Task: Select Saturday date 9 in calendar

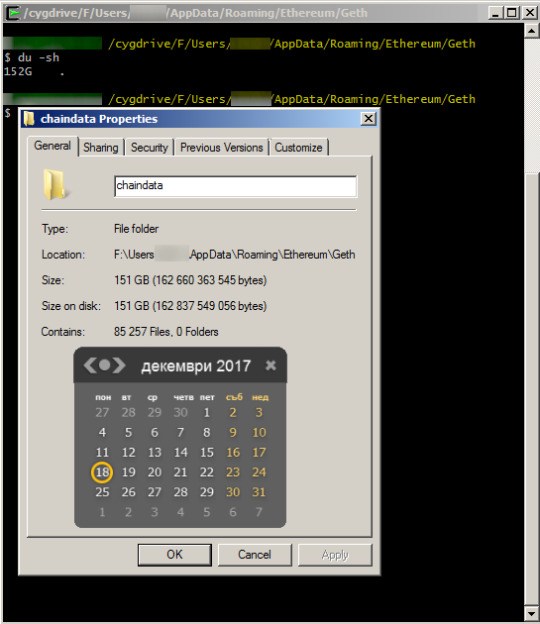Action: [233, 433]
